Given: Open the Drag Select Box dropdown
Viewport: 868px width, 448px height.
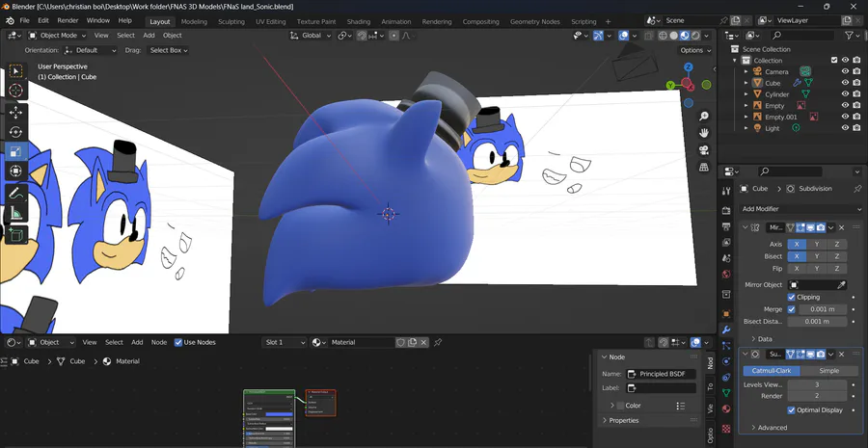Looking at the screenshot, I should (x=168, y=50).
